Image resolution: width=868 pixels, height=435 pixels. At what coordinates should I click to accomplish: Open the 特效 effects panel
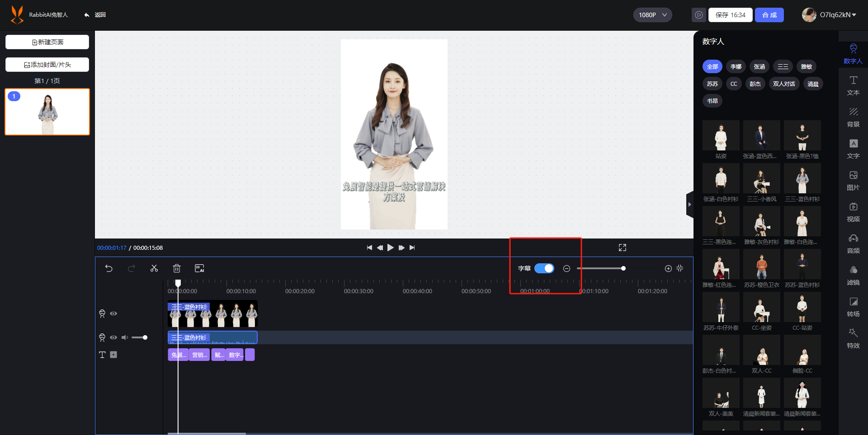[x=853, y=339]
